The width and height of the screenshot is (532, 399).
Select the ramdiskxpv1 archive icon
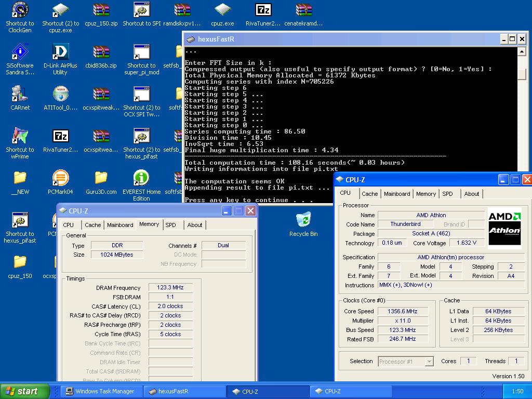pyautogui.click(x=182, y=10)
